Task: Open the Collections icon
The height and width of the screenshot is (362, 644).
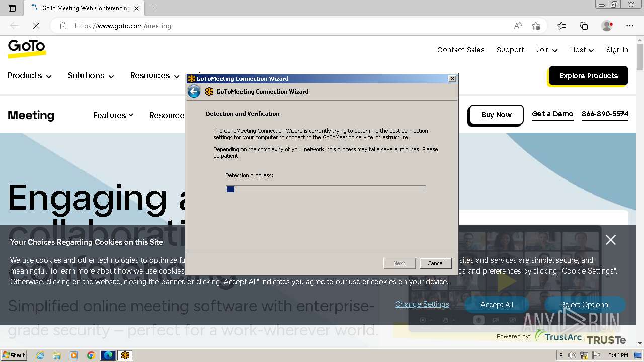Action: [584, 26]
